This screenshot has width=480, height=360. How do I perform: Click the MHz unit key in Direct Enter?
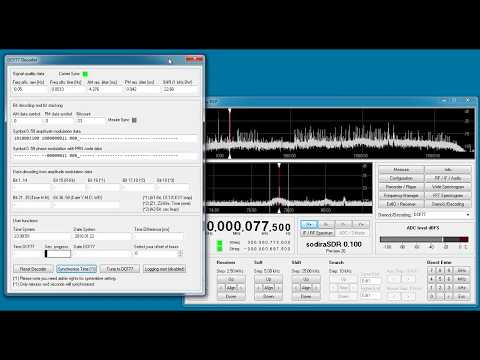[x=462, y=279]
